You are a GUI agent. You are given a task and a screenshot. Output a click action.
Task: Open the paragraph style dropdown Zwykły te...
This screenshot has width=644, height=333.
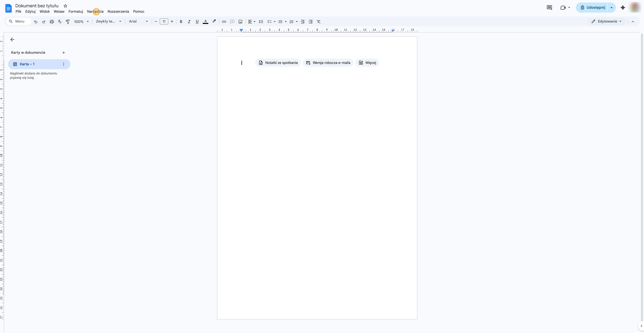coord(109,22)
